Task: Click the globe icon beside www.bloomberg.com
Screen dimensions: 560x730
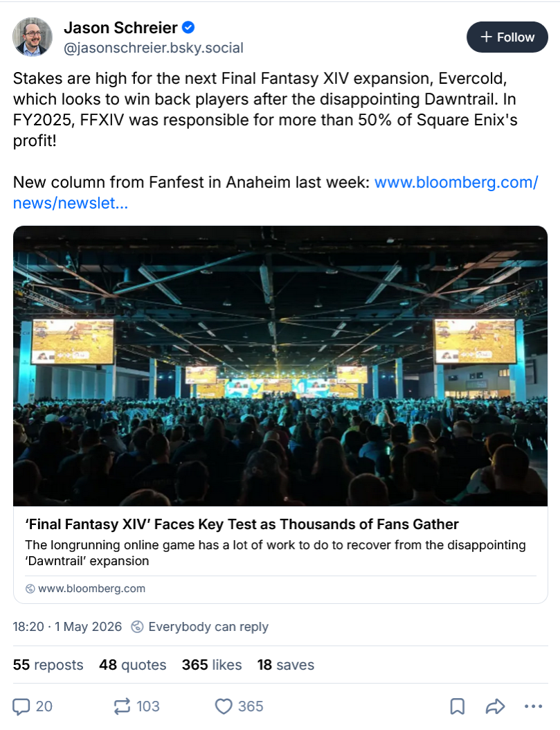Action: coord(30,589)
